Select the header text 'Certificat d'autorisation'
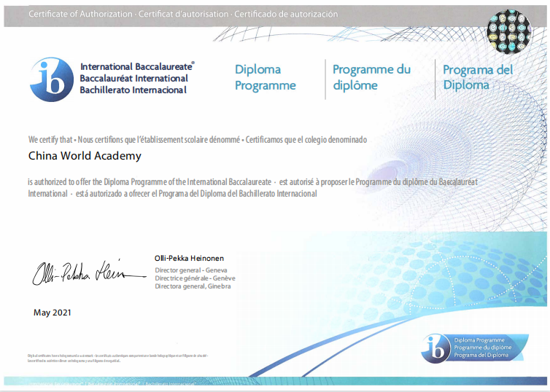 pos(183,14)
